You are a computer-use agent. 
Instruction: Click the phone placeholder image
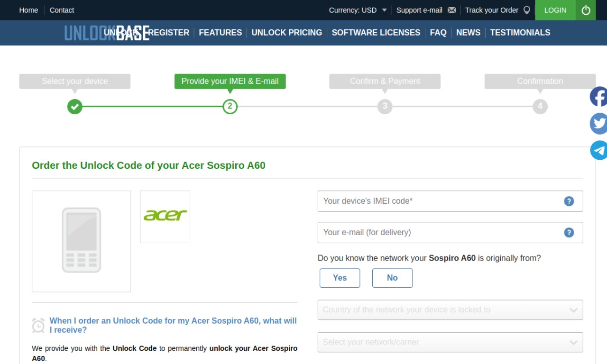[x=82, y=241]
